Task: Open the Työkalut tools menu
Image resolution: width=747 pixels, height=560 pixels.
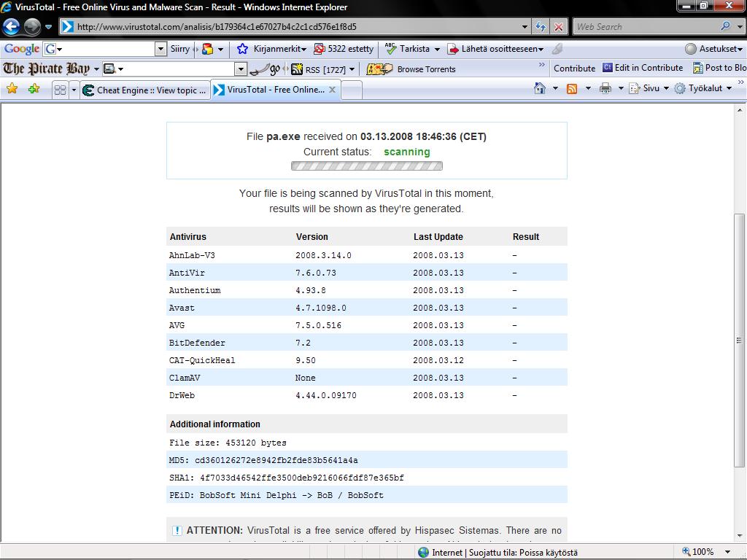Action: (x=703, y=88)
